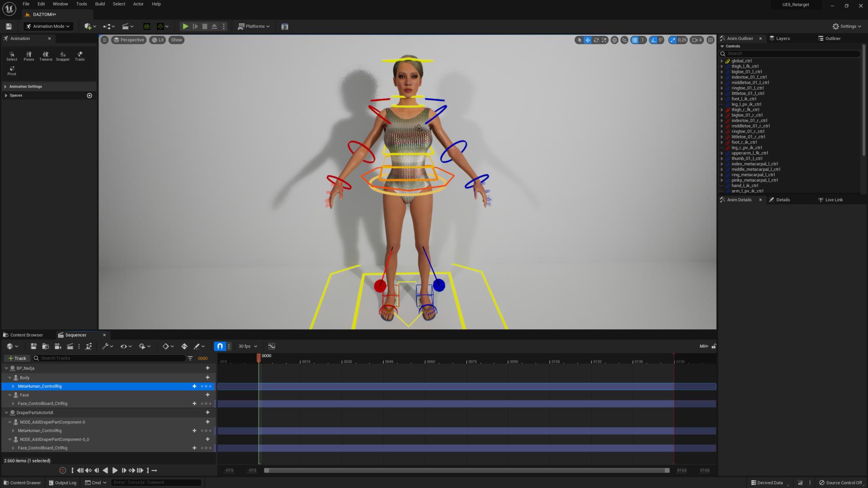Collapse the DraperPartsActor68 track

tap(7, 413)
